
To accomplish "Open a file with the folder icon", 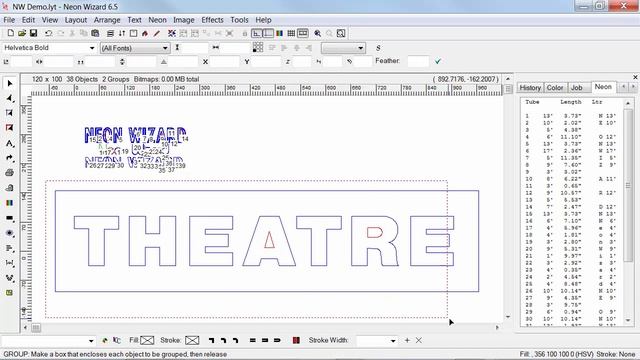I will pyautogui.click(x=22, y=33).
